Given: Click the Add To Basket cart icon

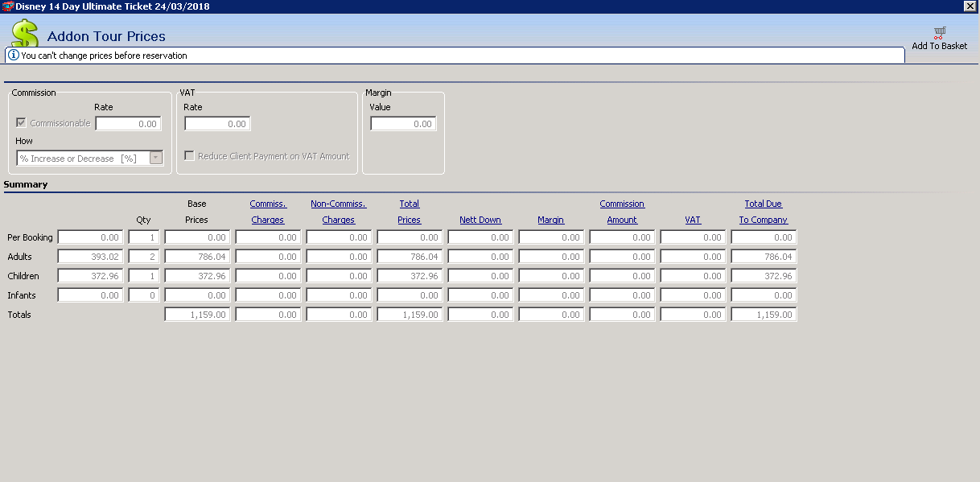Looking at the screenshot, I should (x=939, y=33).
